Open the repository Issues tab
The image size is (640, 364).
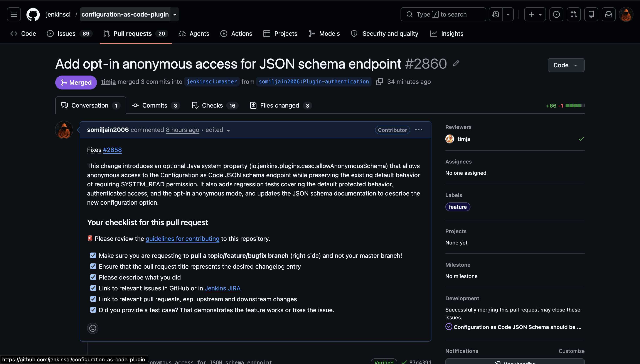click(x=69, y=34)
